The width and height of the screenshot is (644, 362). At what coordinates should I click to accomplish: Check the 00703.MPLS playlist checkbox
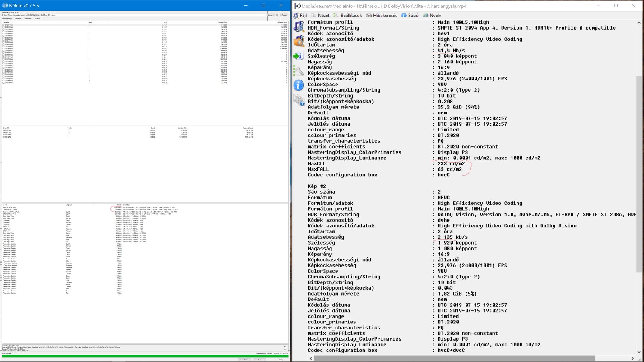pos(3,44)
